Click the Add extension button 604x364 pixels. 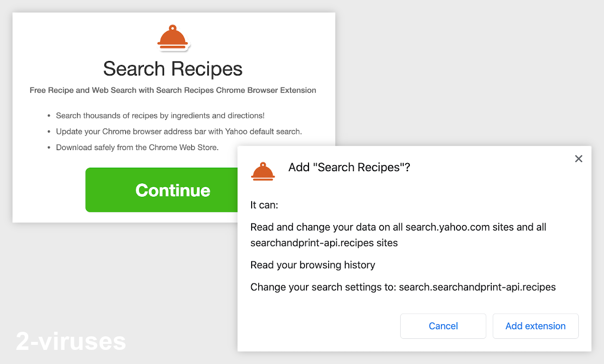[x=535, y=326]
